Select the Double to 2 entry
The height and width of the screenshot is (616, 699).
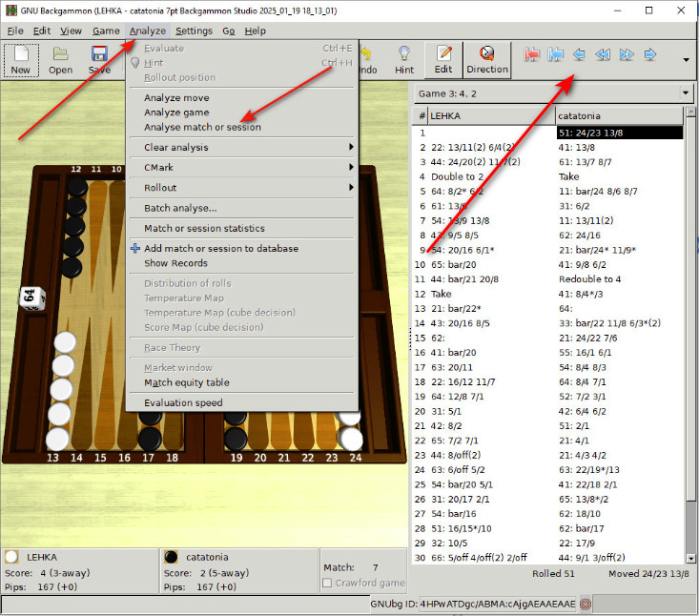coord(457,176)
